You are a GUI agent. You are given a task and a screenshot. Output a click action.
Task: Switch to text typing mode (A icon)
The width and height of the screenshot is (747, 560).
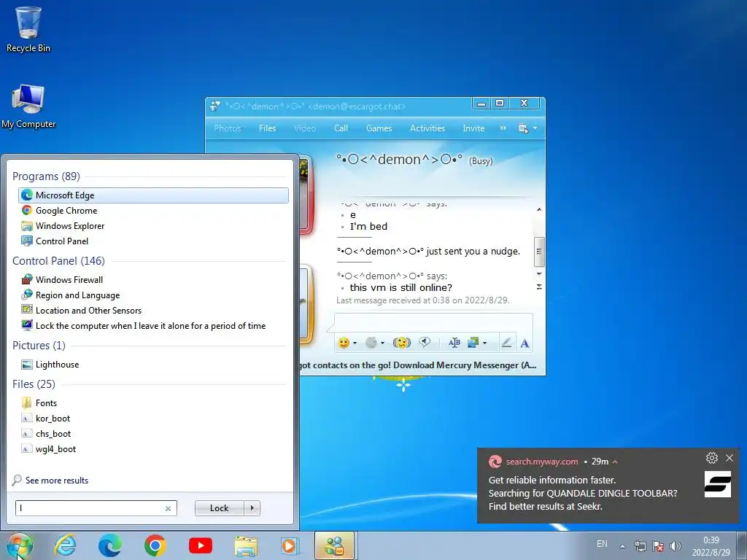coord(525,343)
